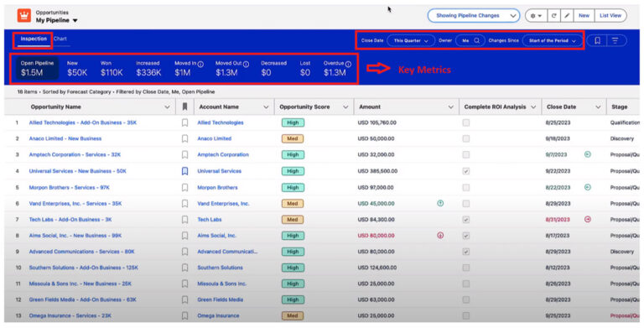The width and height of the screenshot is (644, 328).
Task: Bookmark the Morpon Brothers opportunity
Action: [x=184, y=187]
